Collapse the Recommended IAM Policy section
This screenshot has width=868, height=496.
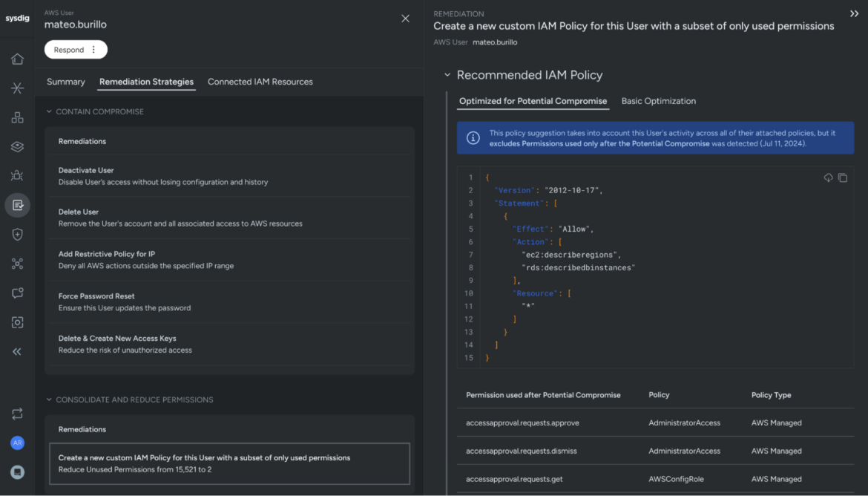click(447, 74)
